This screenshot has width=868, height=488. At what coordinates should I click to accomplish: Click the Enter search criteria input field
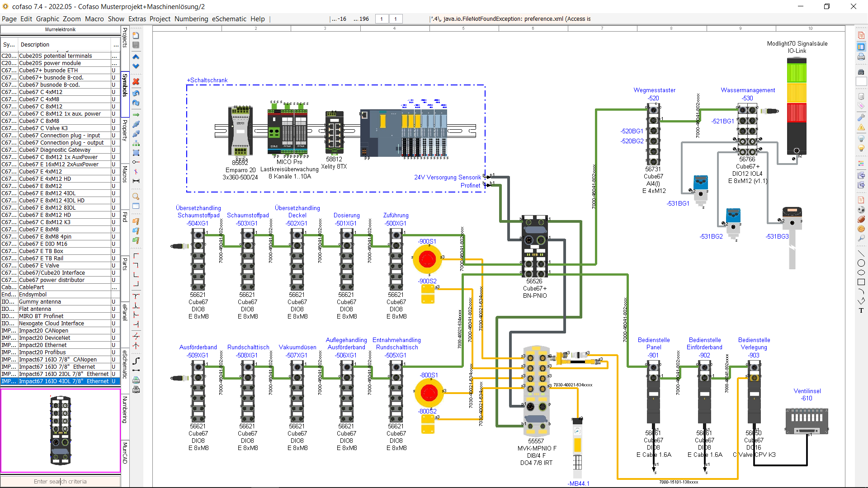61,481
